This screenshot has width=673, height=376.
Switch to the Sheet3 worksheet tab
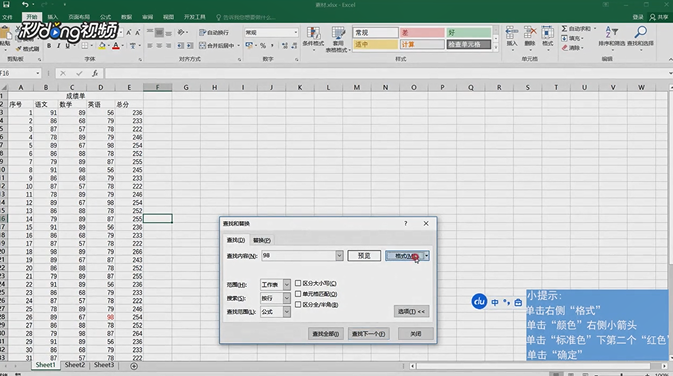tap(104, 365)
